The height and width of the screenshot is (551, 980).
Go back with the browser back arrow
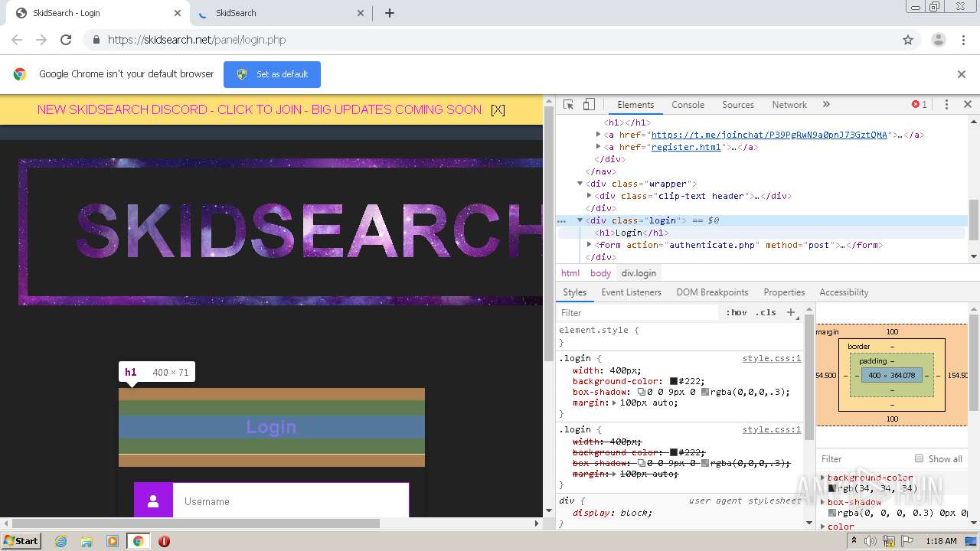pyautogui.click(x=17, y=40)
